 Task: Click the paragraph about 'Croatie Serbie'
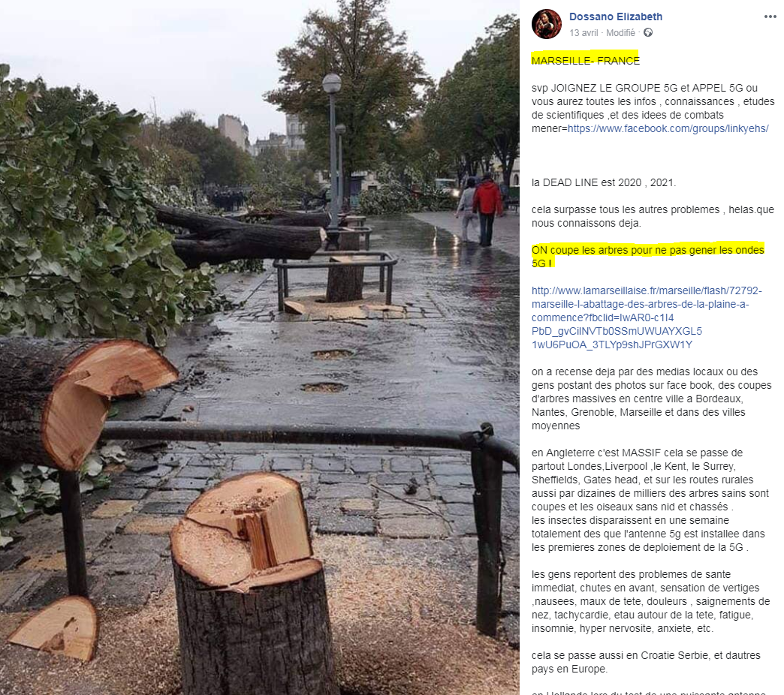point(646,661)
